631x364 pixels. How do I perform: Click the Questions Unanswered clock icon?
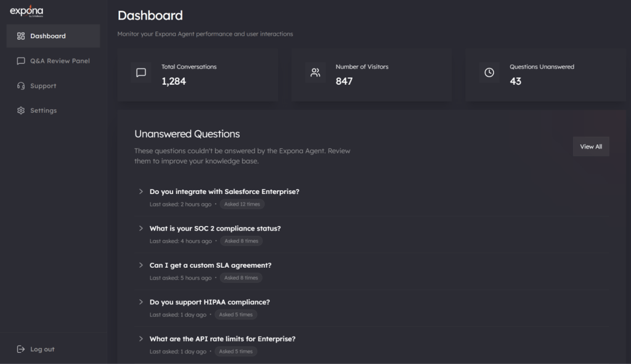[489, 73]
